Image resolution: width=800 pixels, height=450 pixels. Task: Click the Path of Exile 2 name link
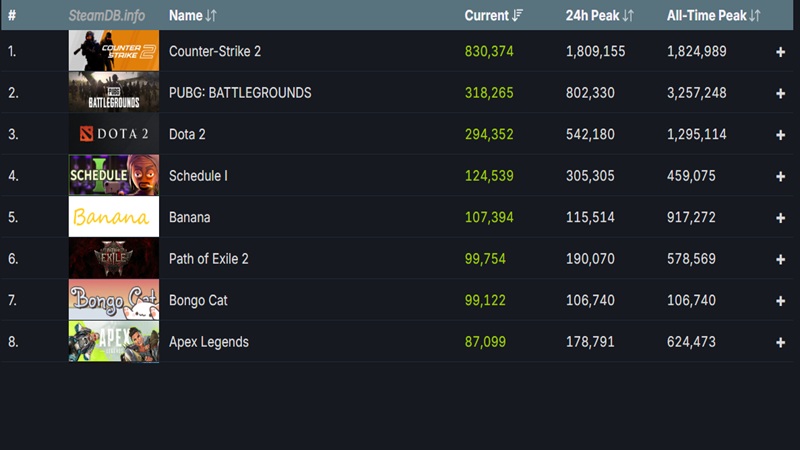click(208, 259)
